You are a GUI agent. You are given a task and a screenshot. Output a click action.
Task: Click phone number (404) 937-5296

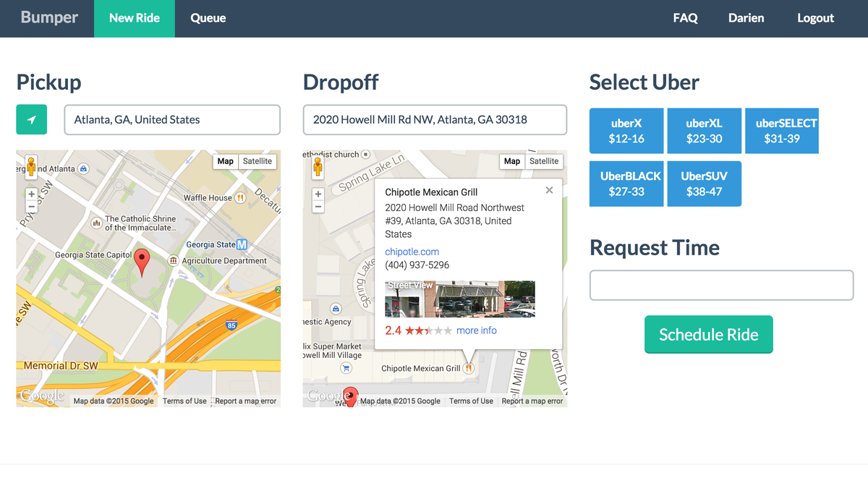click(417, 265)
